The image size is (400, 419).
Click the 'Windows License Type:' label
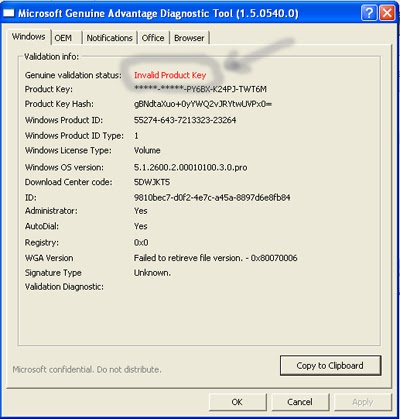(68, 150)
